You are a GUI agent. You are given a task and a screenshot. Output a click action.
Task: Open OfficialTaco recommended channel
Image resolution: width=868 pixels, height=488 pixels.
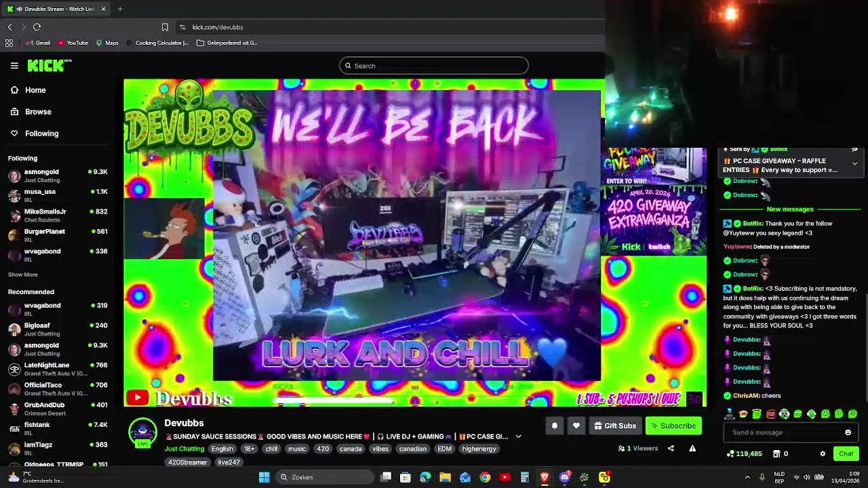pyautogui.click(x=58, y=388)
